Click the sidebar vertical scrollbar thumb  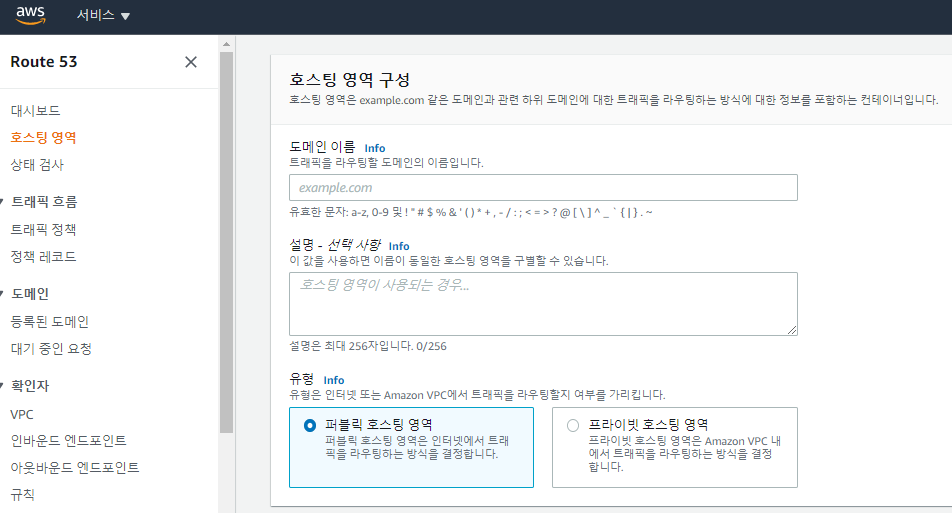[226, 242]
